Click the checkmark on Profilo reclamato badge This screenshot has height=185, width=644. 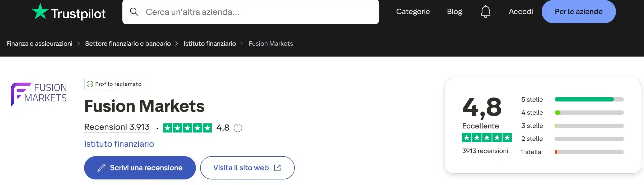pyautogui.click(x=90, y=84)
